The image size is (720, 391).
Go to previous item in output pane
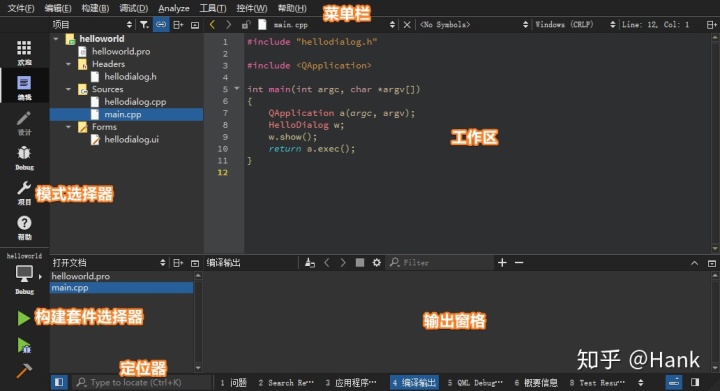[327, 263]
